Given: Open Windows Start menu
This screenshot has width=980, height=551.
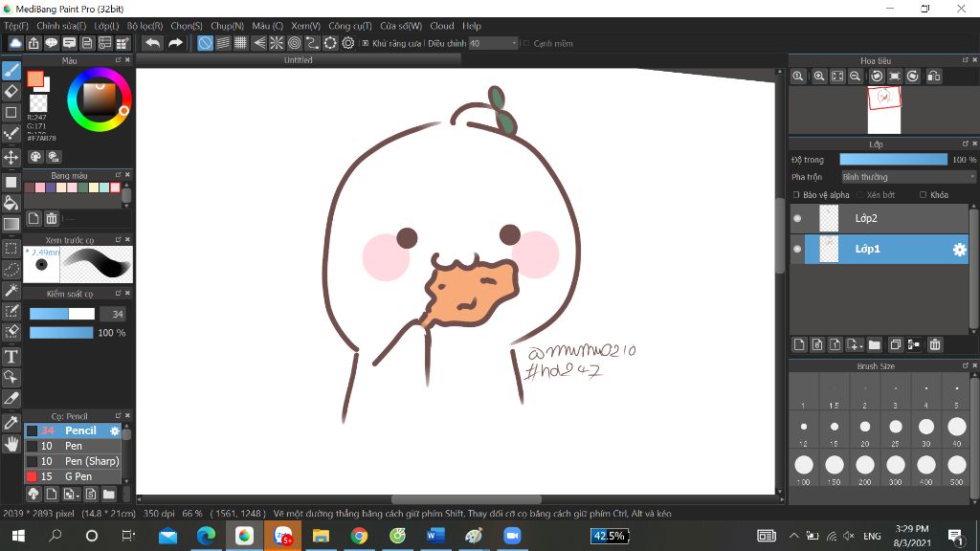Looking at the screenshot, I should pyautogui.click(x=18, y=536).
